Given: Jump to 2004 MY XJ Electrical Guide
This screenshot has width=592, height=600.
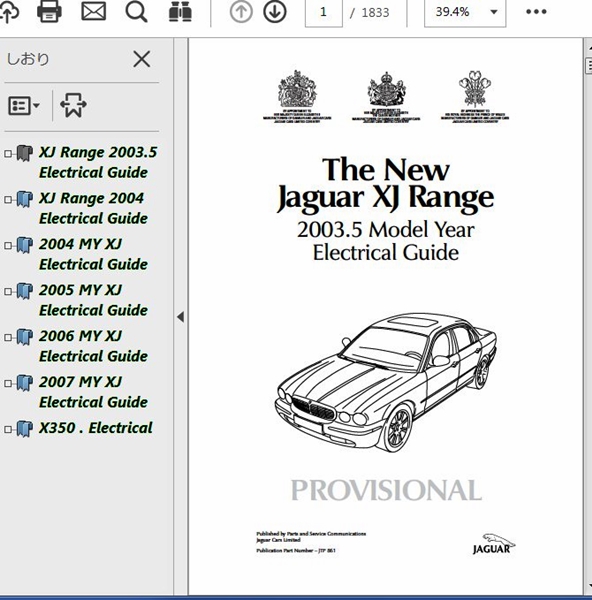Looking at the screenshot, I should pos(93,254).
